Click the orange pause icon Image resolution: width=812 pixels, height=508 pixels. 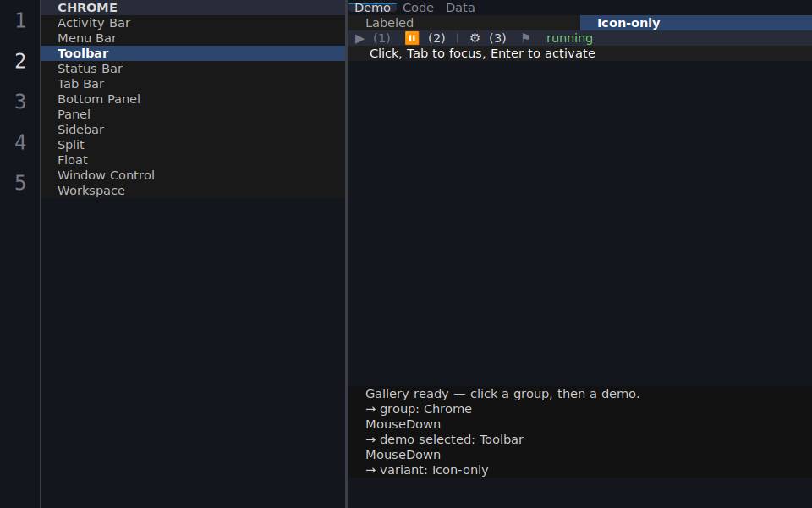click(x=412, y=38)
